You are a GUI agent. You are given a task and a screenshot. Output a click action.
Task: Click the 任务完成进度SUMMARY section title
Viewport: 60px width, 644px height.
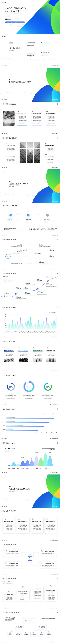pyautogui.click(x=18, y=184)
